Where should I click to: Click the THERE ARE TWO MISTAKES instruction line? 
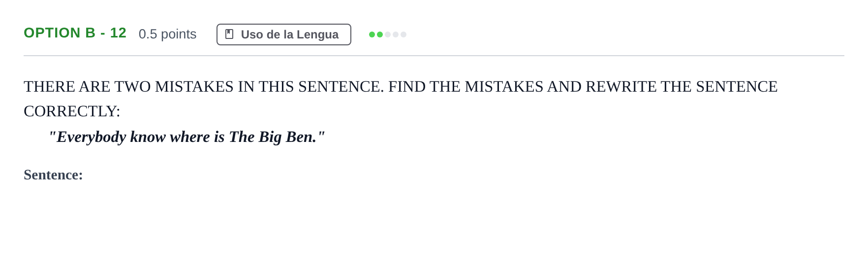point(401,87)
